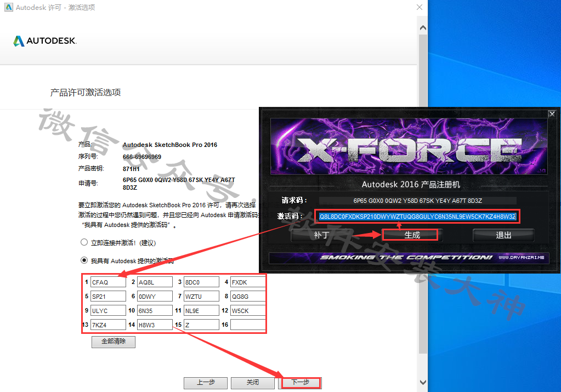The image size is (561, 392).
Task: Click the empty activation code field 16
Action: pyautogui.click(x=248, y=325)
